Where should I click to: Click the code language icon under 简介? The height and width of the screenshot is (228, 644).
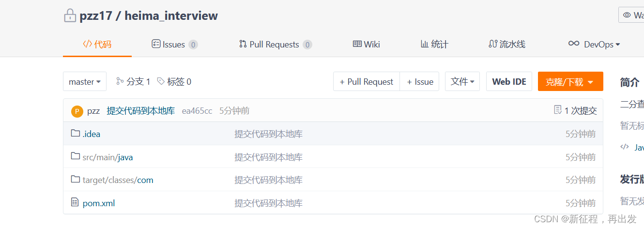tap(625, 147)
